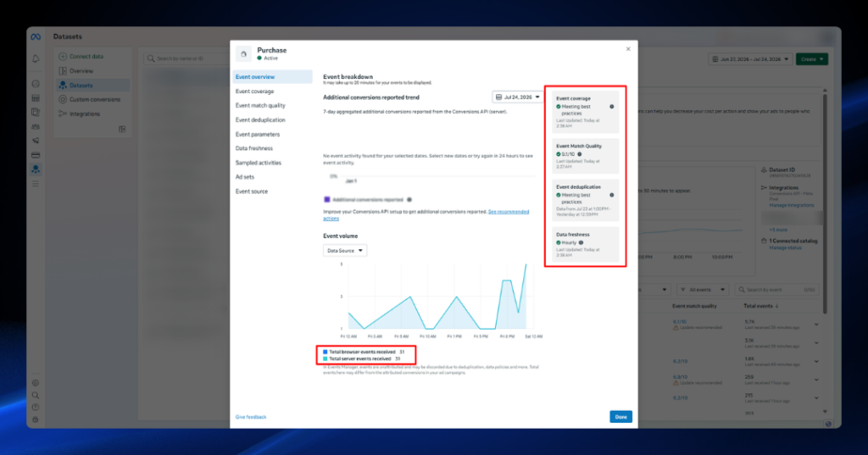Click Event coverage info icon
Screen dimensions: 868x455
612,106
